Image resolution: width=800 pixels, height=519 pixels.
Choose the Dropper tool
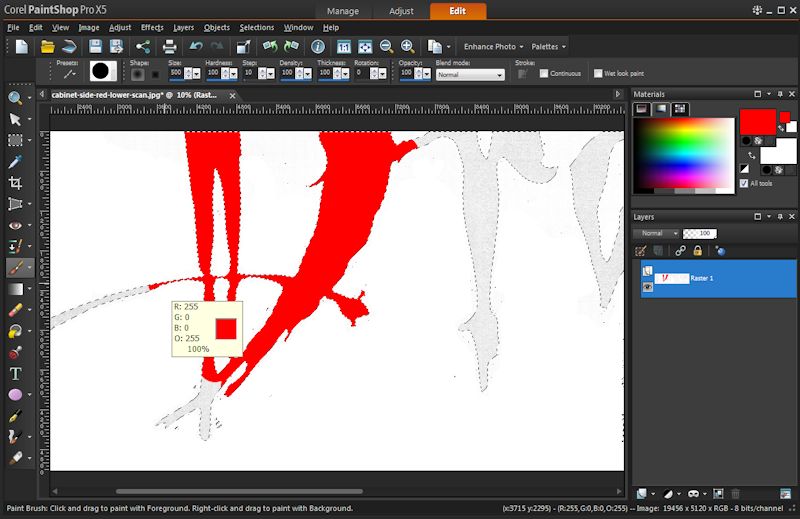coord(15,162)
